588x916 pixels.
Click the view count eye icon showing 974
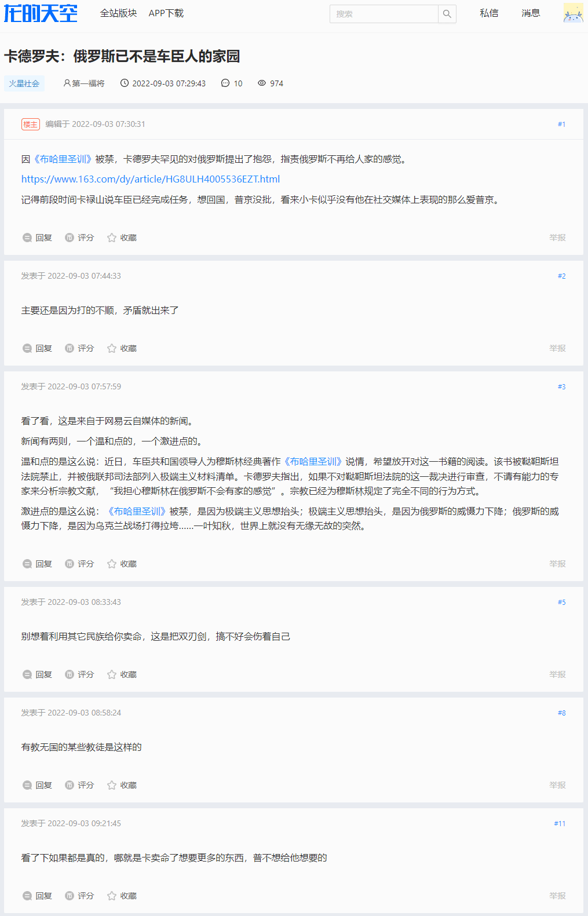click(262, 83)
